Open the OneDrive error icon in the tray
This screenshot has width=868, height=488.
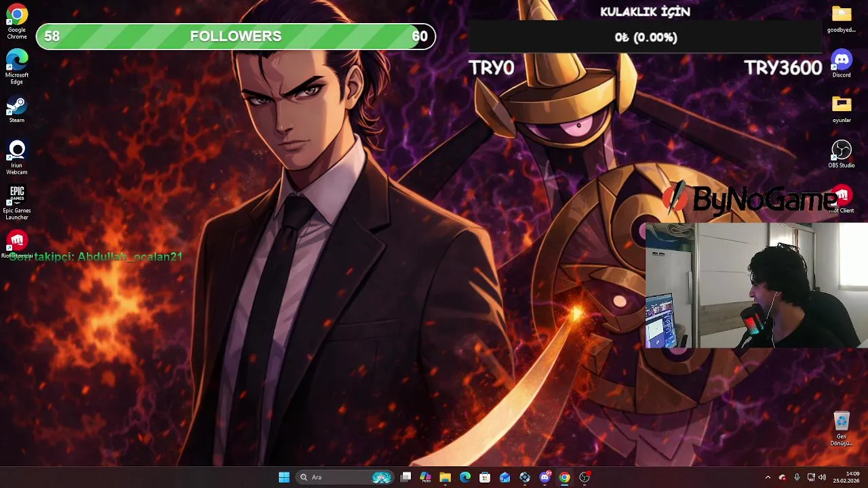(782, 477)
